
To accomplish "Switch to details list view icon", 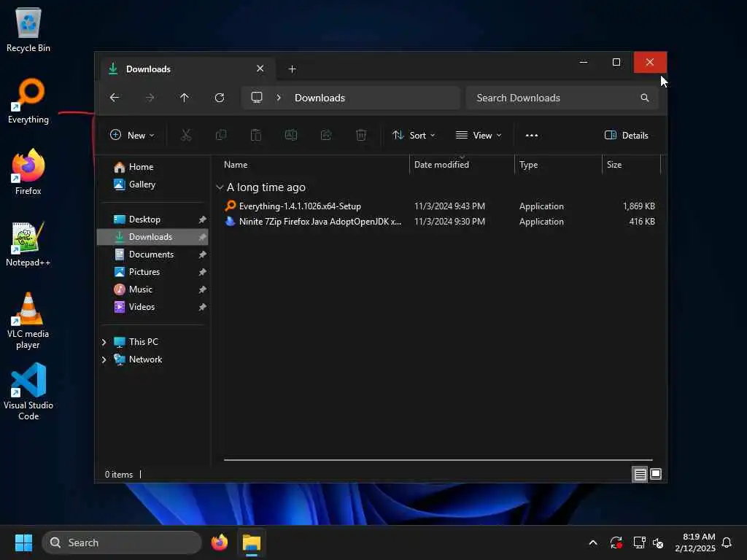I will pos(640,474).
